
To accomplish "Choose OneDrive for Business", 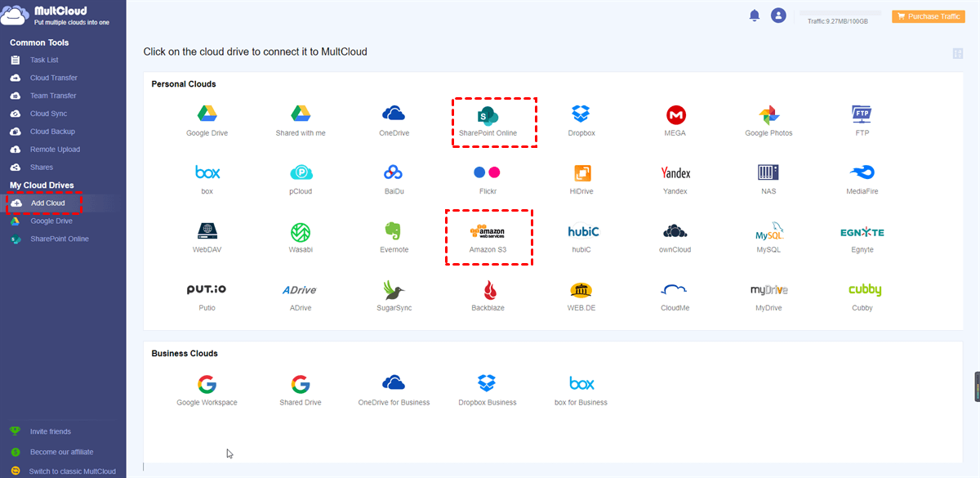I will pyautogui.click(x=394, y=391).
